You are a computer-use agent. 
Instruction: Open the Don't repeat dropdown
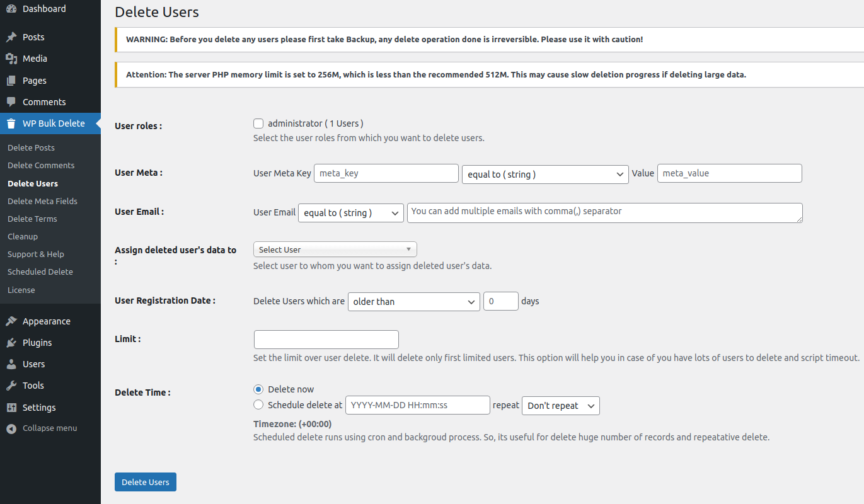(x=560, y=406)
